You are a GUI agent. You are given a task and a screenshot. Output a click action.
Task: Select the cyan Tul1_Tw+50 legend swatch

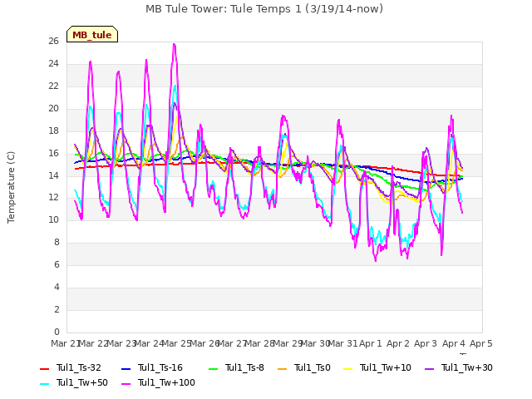click(x=44, y=384)
